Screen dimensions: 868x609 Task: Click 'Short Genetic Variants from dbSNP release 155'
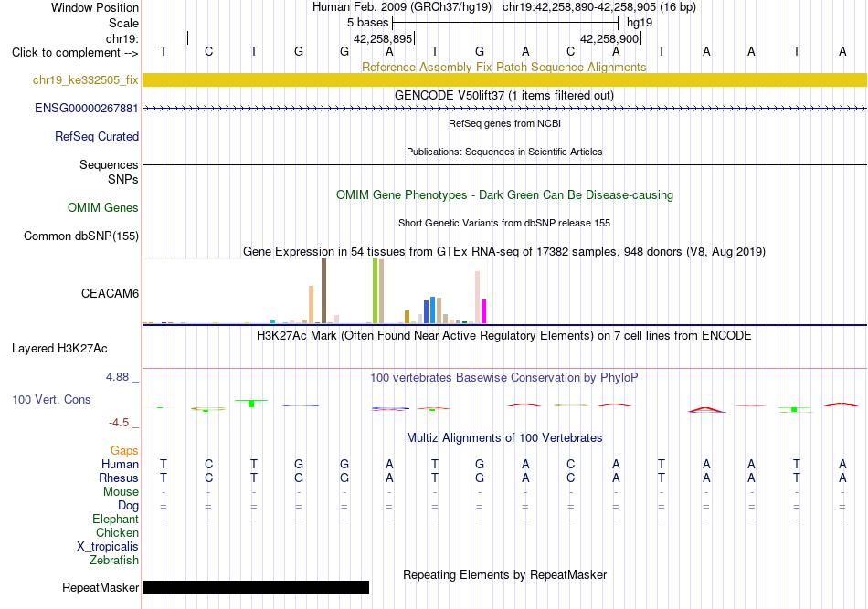504,223
